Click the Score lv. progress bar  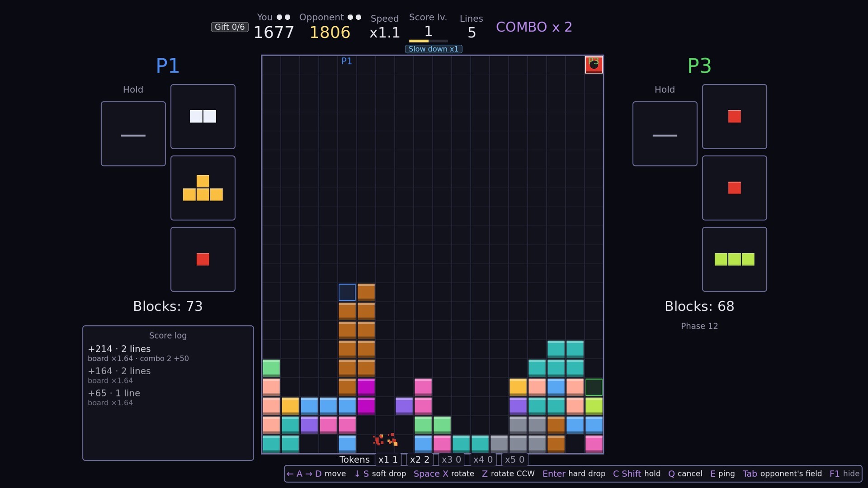(x=428, y=41)
